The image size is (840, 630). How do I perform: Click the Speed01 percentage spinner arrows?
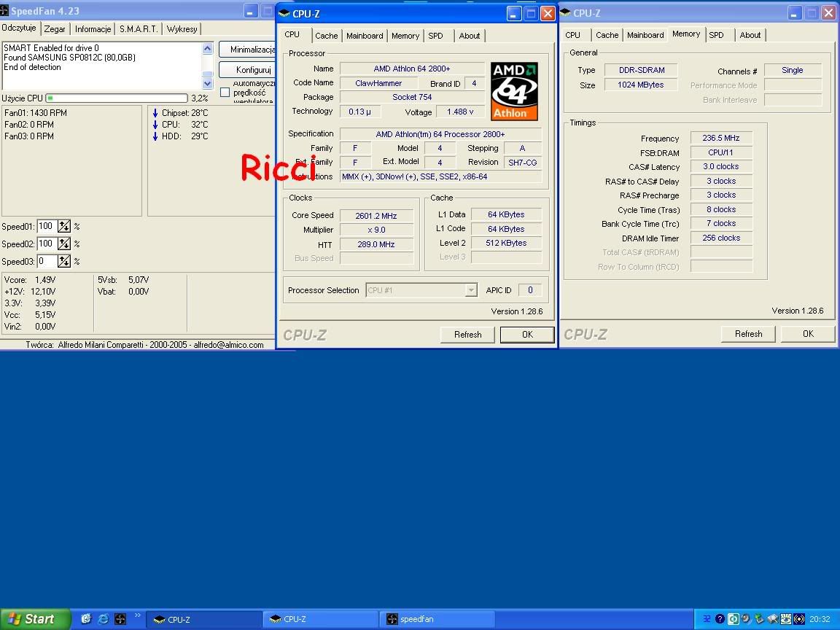coord(64,227)
